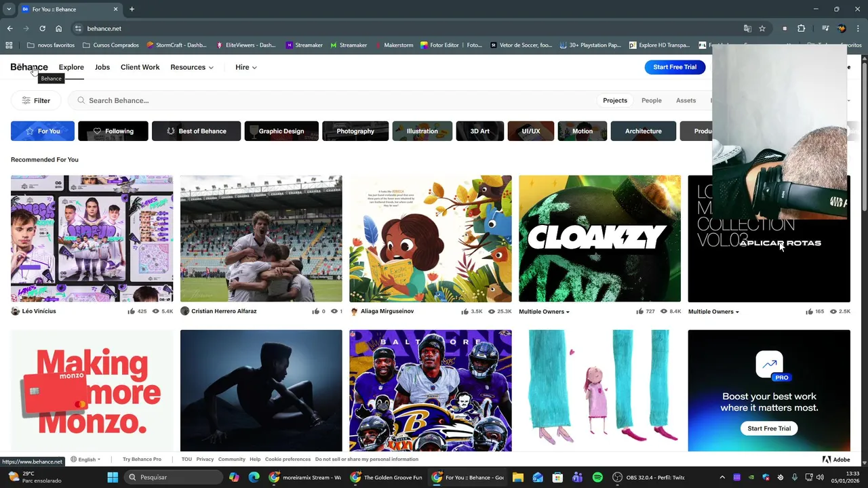868x488 pixels.
Task: Open the apps grid in bookmarks bar
Action: click(9, 45)
